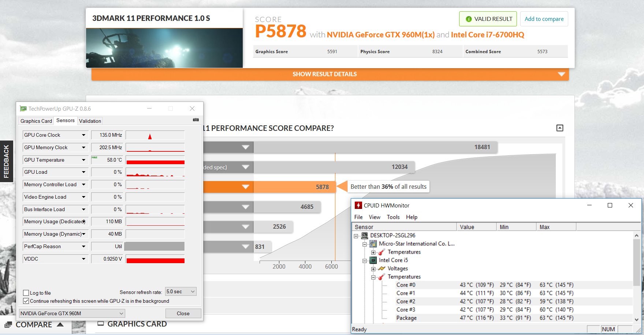This screenshot has width=644, height=335.
Task: Click the Micro-Star motherboard icon
Action: (x=373, y=244)
